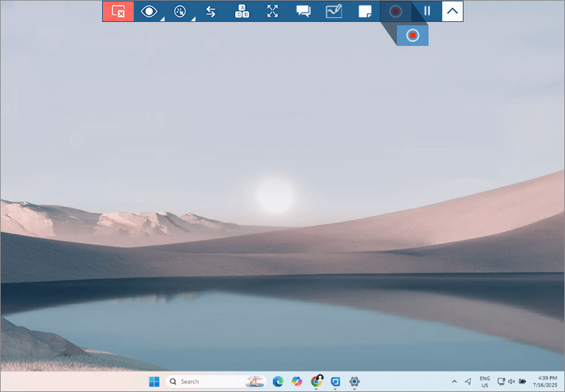Open the chat bubbles icon
Viewport: 565px width, 392px height.
click(x=303, y=12)
